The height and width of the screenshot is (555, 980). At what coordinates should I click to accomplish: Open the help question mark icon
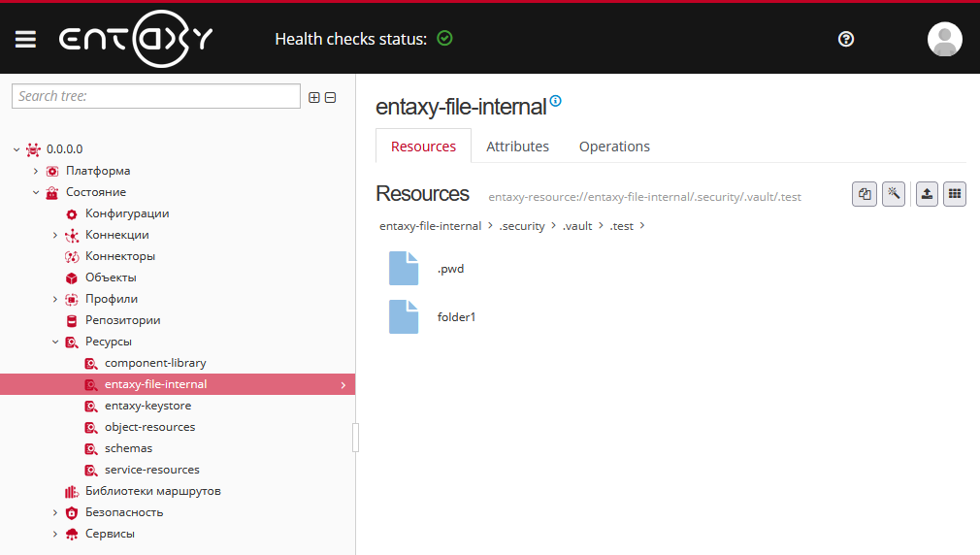pyautogui.click(x=846, y=39)
